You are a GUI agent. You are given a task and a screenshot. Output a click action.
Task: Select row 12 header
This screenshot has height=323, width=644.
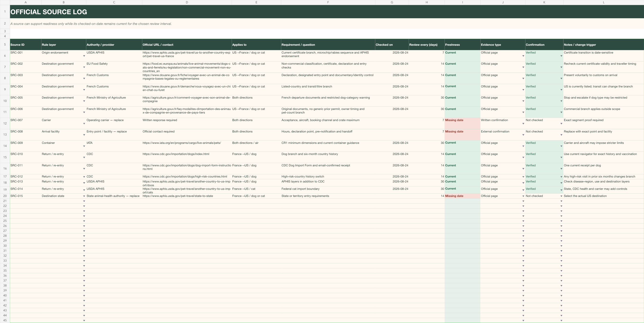click(5, 123)
